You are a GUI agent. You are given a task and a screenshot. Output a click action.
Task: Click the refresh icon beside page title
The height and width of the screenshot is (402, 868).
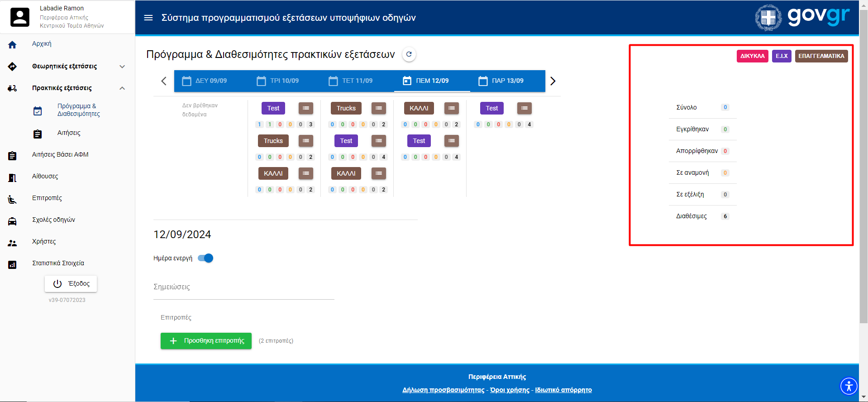coord(409,54)
